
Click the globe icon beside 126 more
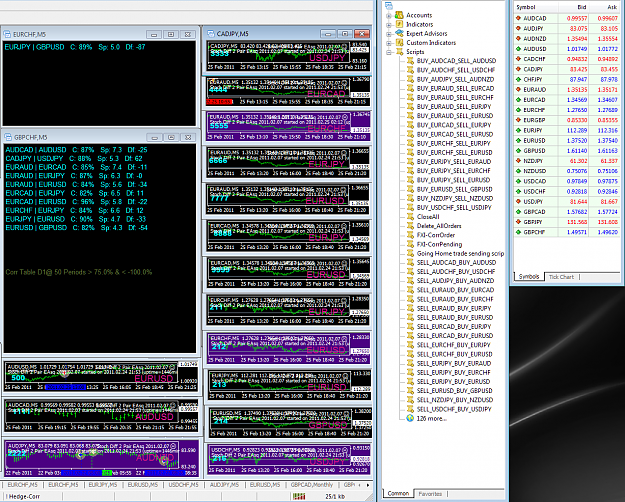410,418
